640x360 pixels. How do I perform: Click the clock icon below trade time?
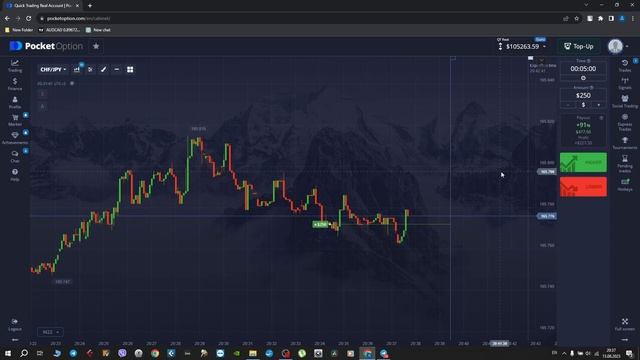pyautogui.click(x=583, y=78)
